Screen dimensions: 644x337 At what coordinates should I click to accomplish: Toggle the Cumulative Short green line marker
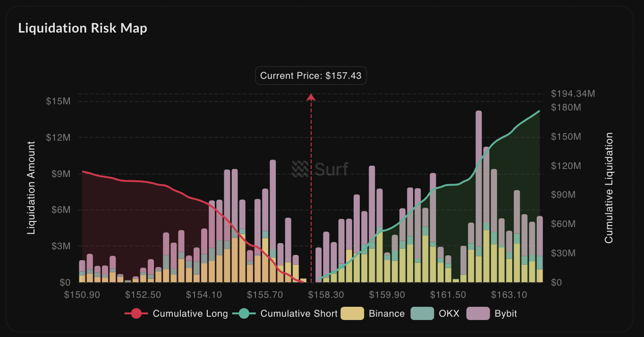click(244, 313)
